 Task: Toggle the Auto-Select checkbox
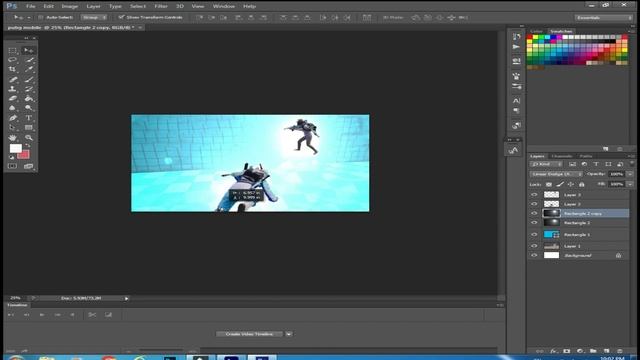click(x=40, y=18)
